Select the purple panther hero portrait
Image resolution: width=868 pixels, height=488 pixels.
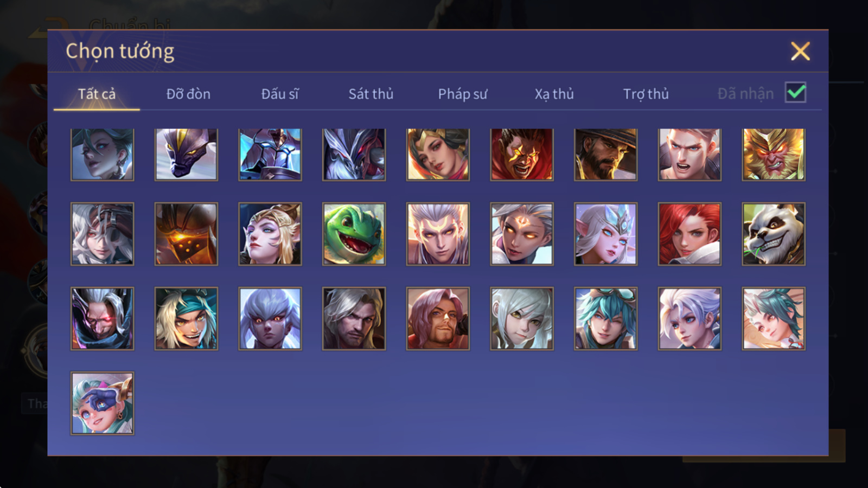[186, 155]
